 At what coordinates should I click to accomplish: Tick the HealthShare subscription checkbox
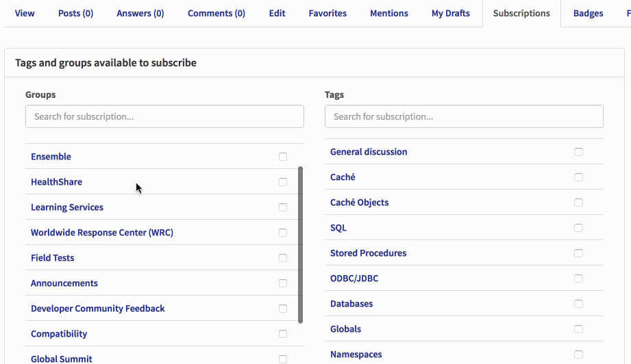click(x=283, y=182)
